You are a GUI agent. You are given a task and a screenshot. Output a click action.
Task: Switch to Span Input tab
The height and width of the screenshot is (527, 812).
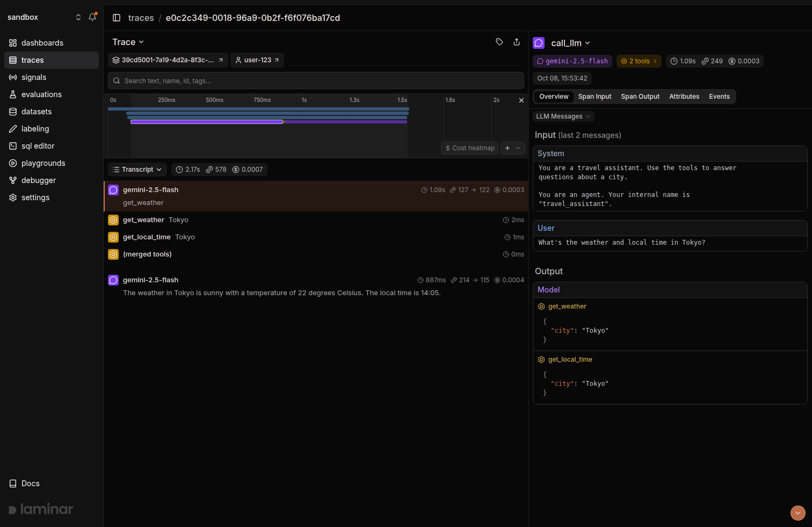point(595,97)
